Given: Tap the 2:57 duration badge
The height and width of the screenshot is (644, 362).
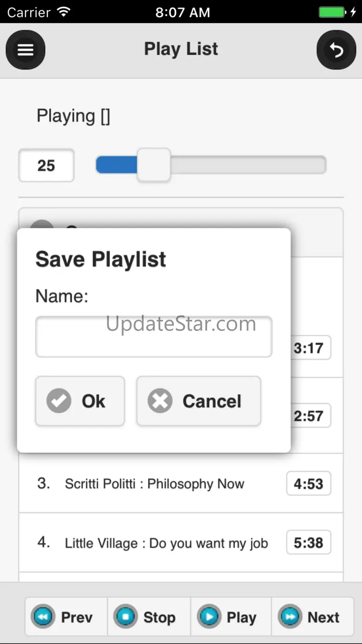Looking at the screenshot, I should pyautogui.click(x=310, y=416).
